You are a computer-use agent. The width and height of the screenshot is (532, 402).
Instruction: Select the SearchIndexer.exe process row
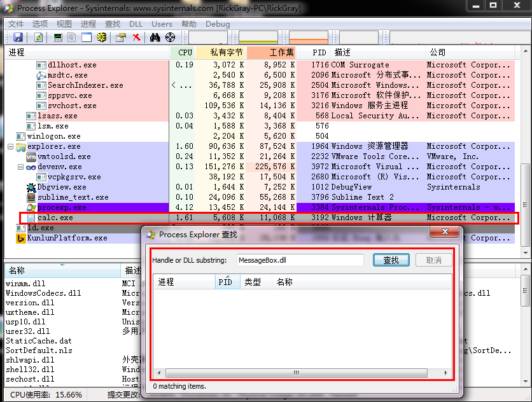(x=259, y=85)
